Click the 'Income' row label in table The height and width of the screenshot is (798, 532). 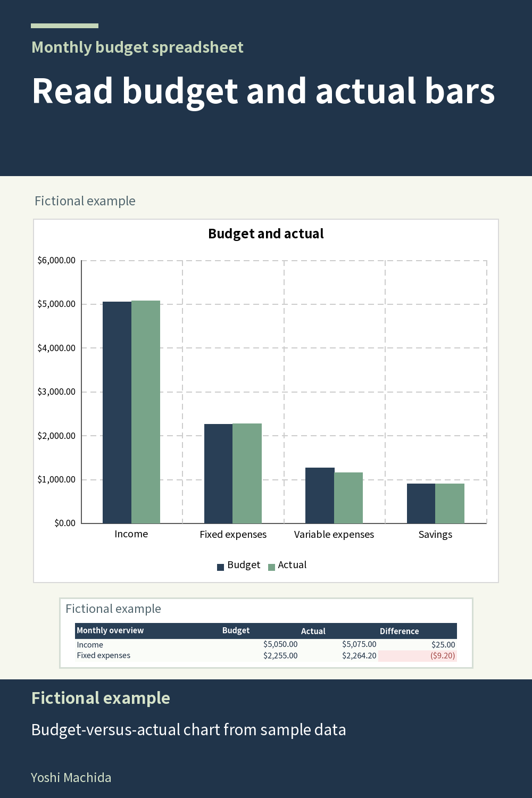(x=90, y=645)
